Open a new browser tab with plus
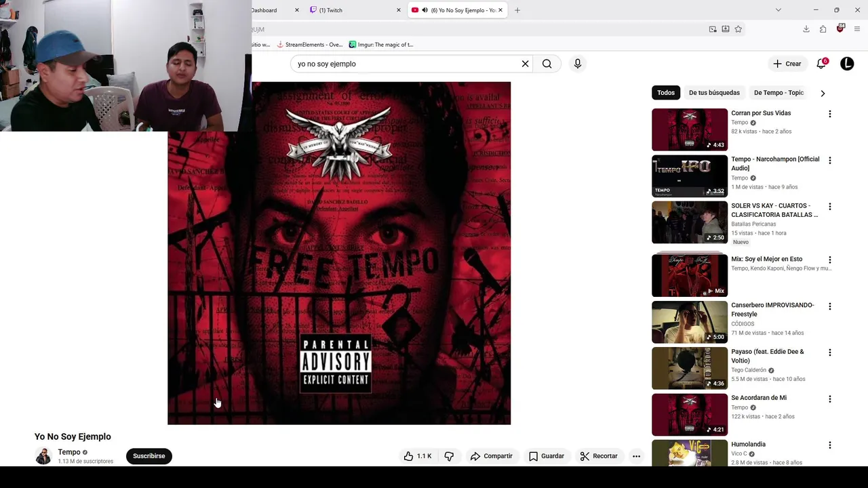The width and height of the screenshot is (868, 488). click(x=517, y=10)
